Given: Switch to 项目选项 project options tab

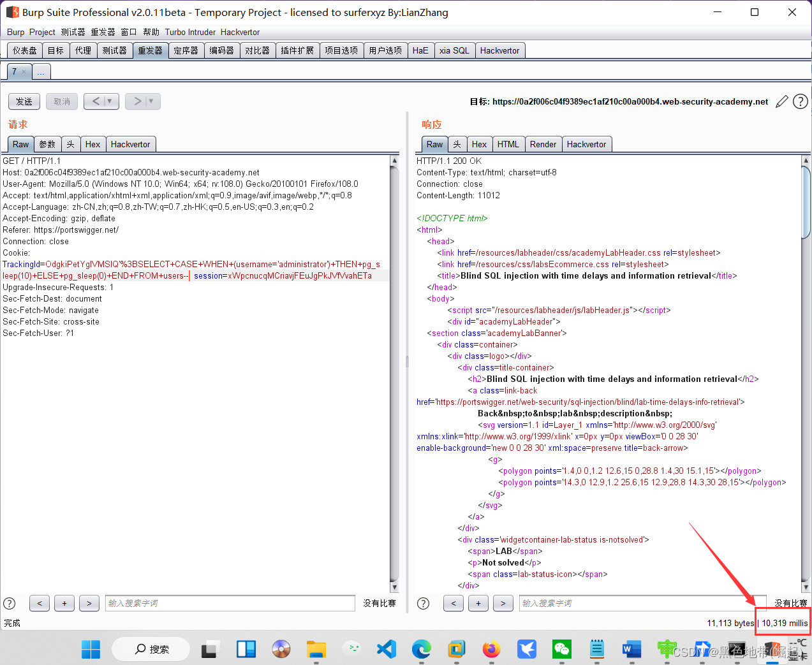Looking at the screenshot, I should click(x=341, y=50).
